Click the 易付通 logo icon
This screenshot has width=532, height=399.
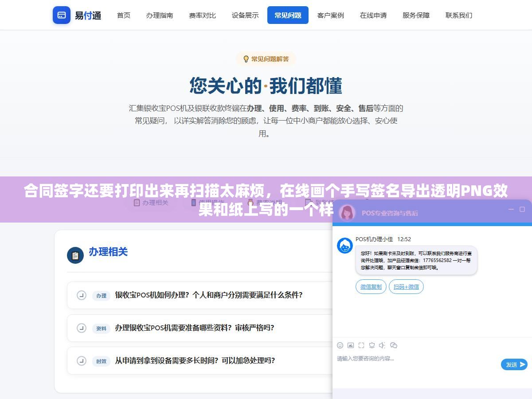coord(62,15)
